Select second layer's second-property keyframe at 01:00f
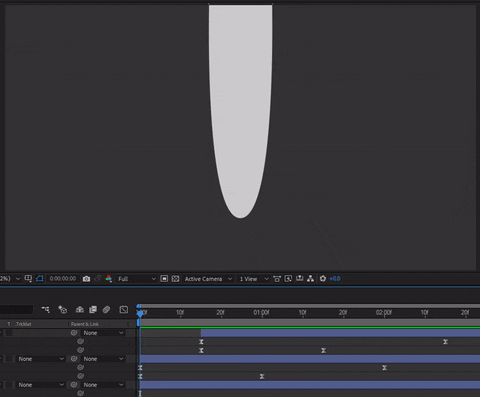 click(262, 376)
